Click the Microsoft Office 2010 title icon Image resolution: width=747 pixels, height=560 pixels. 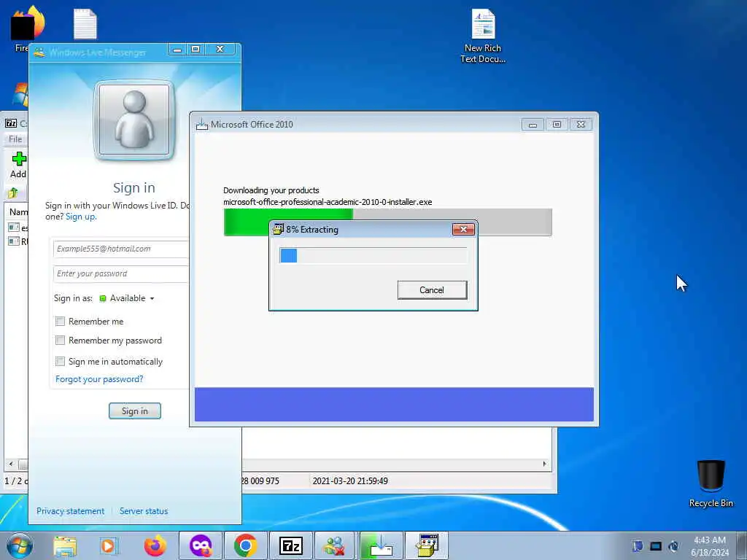click(x=202, y=124)
